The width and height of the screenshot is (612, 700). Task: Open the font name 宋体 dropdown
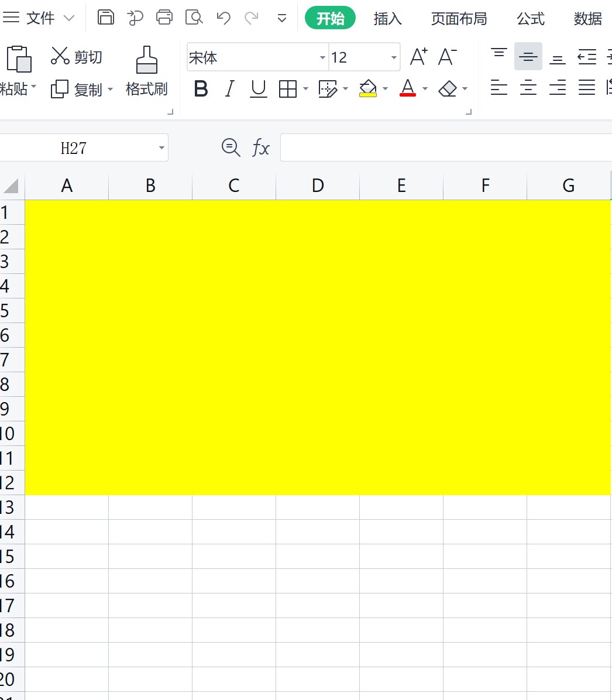coord(322,57)
